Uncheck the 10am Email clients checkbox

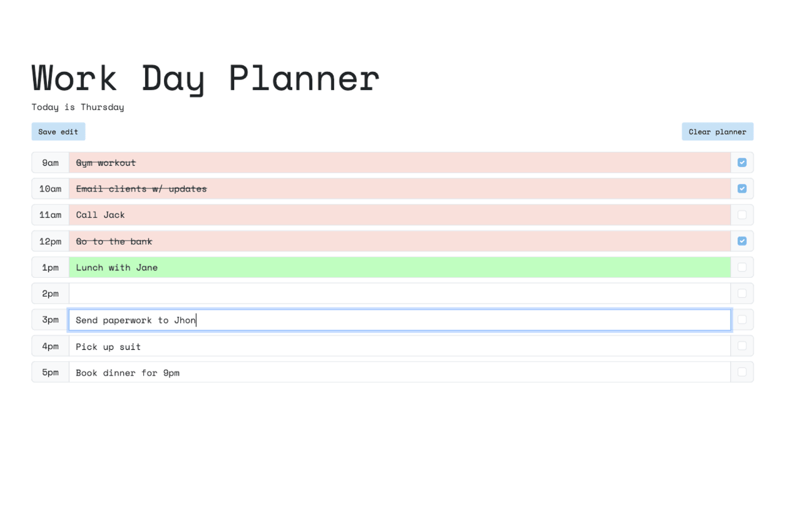[x=742, y=188]
